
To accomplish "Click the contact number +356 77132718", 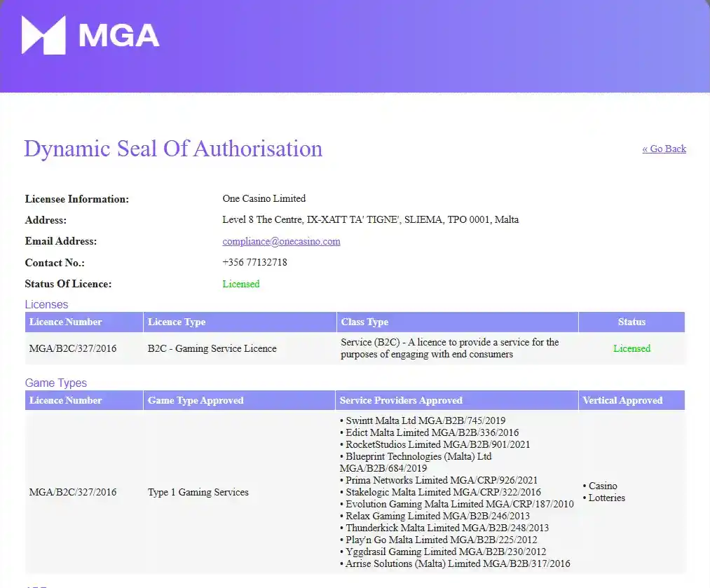I will click(x=254, y=263).
